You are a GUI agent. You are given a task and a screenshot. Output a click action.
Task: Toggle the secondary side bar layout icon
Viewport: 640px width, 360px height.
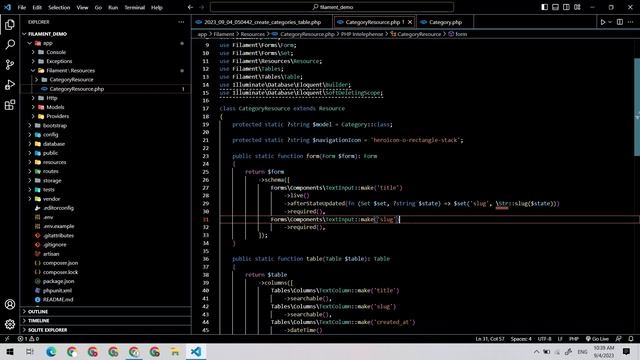[x=566, y=7]
